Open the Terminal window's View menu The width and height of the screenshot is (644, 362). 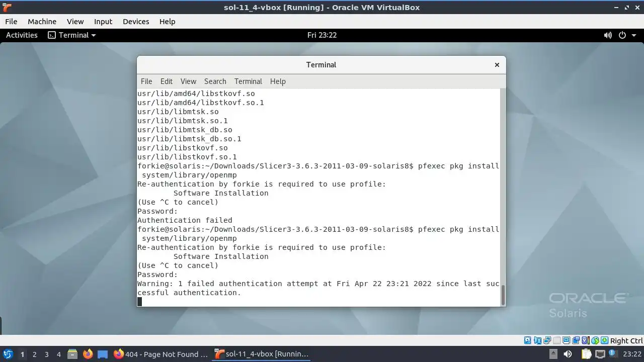(x=188, y=81)
